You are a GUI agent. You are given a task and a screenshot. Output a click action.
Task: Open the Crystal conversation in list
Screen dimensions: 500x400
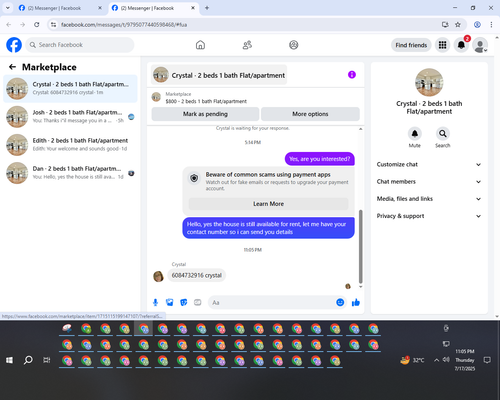[70, 89]
